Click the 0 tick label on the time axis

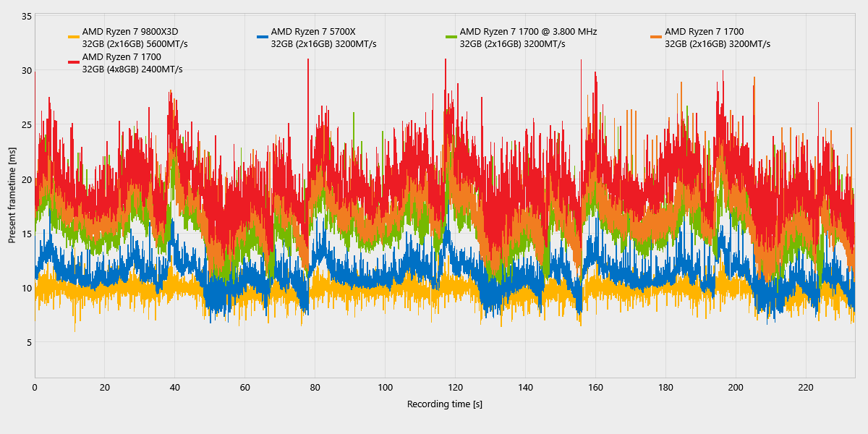pyautogui.click(x=35, y=387)
